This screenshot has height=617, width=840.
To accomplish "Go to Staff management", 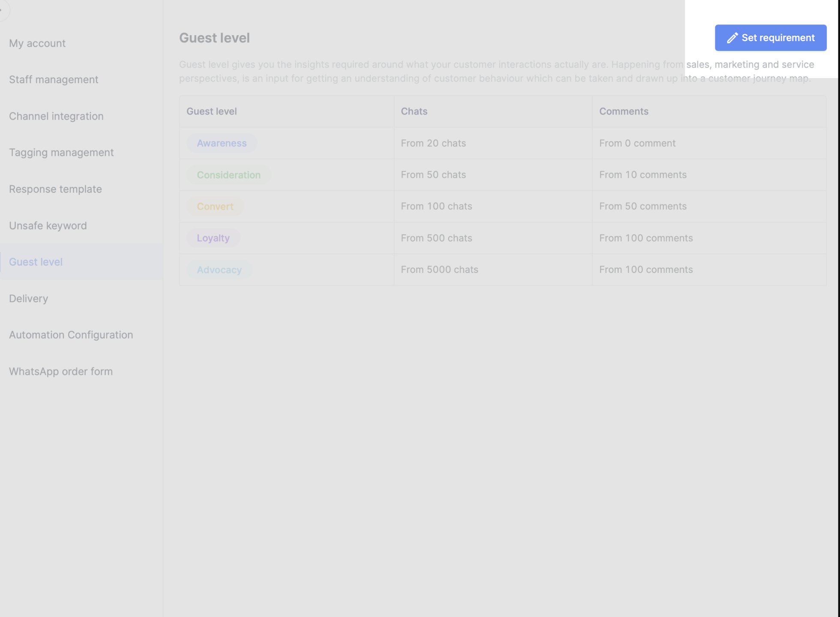I will (54, 80).
